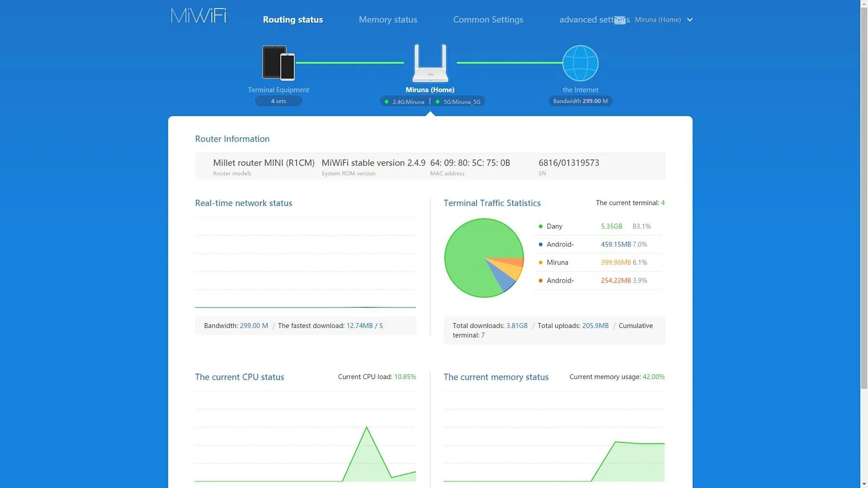Click the 459.15MB traffic value

click(616, 245)
